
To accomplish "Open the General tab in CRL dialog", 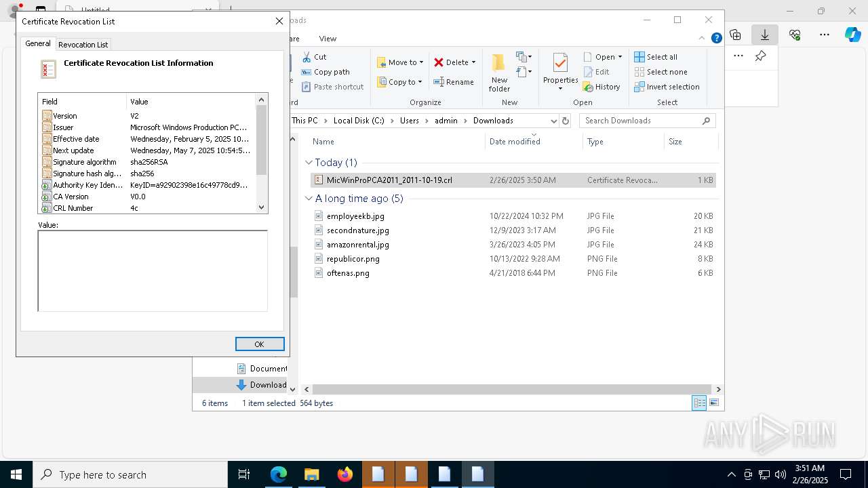I will pyautogui.click(x=38, y=43).
